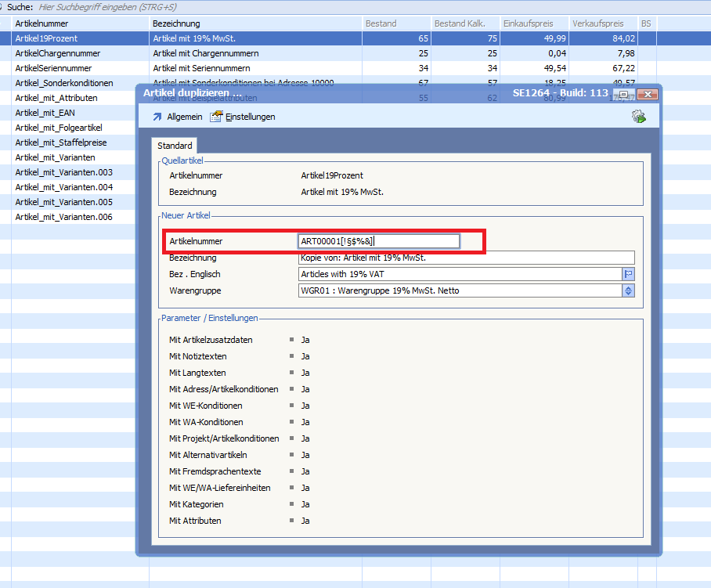Toggle the 'Mit Langtexten' setting
The image size is (711, 588).
click(305, 373)
